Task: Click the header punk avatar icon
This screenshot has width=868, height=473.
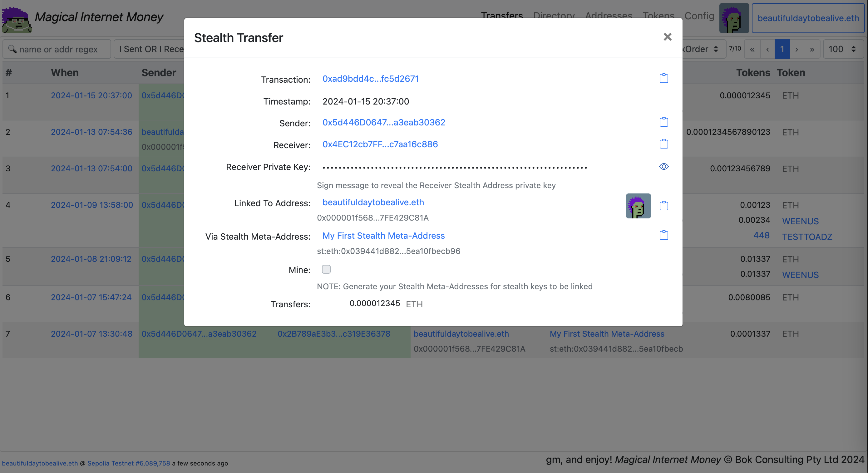Action: coord(733,18)
